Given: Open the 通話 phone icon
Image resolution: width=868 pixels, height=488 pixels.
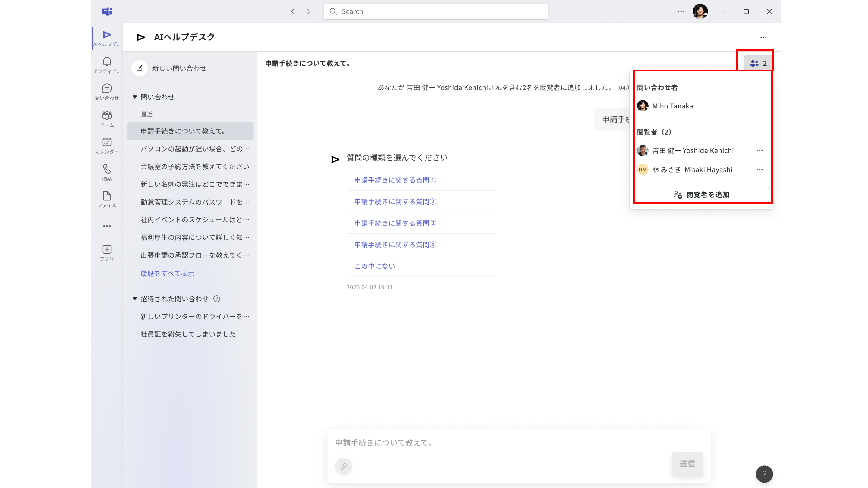Looking at the screenshot, I should [x=107, y=172].
